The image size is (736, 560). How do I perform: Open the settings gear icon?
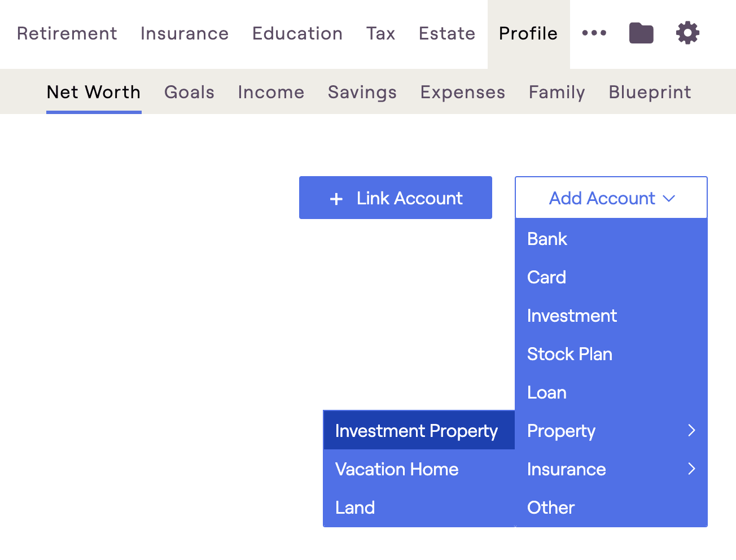tap(687, 33)
